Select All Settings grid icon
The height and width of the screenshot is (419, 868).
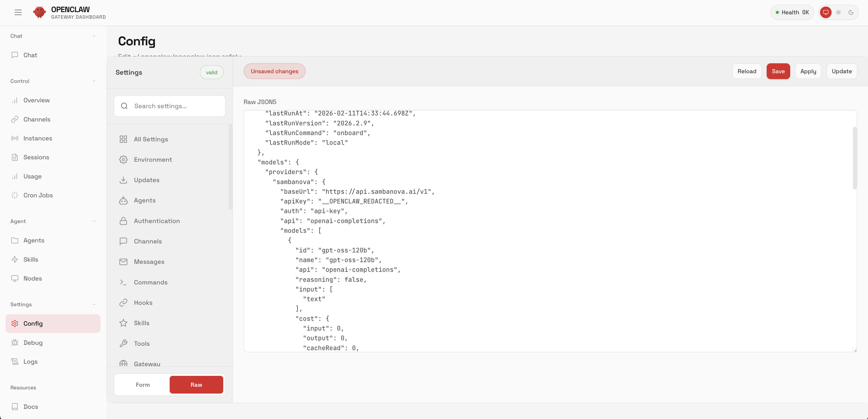(123, 139)
